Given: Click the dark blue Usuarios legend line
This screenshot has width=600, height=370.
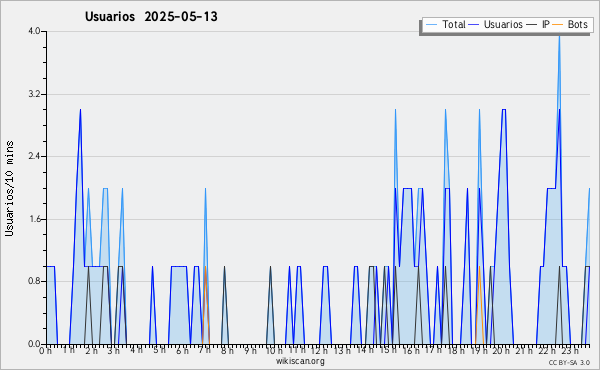Looking at the screenshot, I should pyautogui.click(x=474, y=24).
